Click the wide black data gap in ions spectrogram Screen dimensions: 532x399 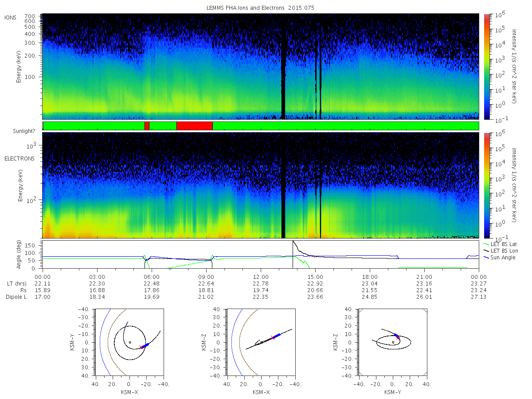[x=283, y=66]
